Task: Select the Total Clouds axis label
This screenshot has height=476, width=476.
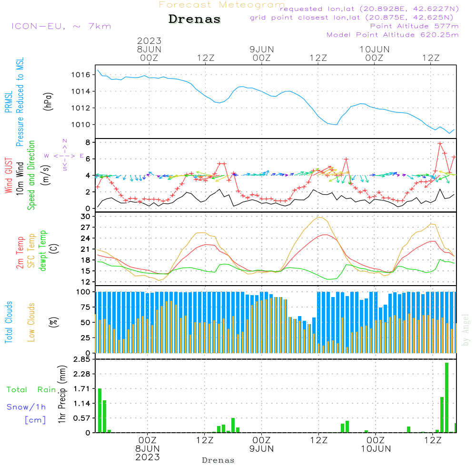Action: tap(9, 322)
